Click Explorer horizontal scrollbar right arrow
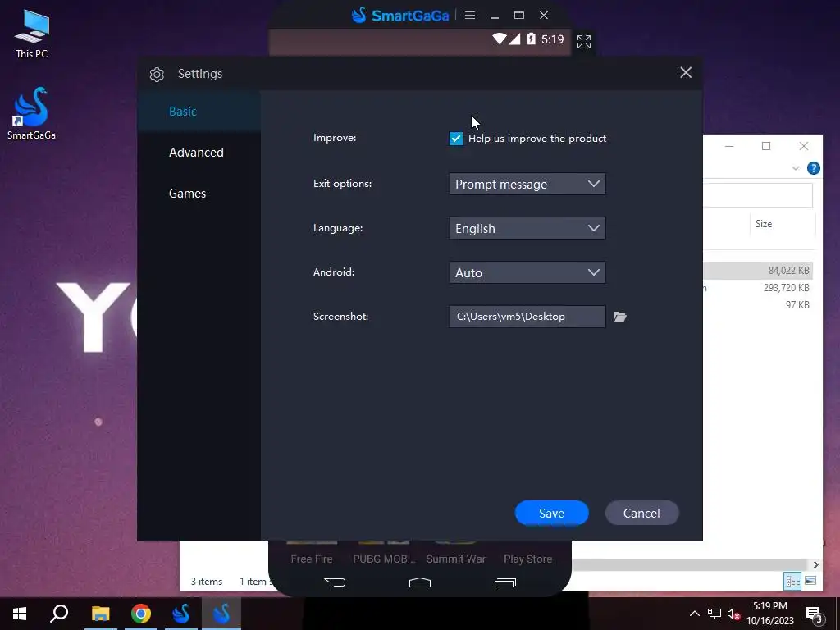The image size is (840, 630). pos(815,564)
